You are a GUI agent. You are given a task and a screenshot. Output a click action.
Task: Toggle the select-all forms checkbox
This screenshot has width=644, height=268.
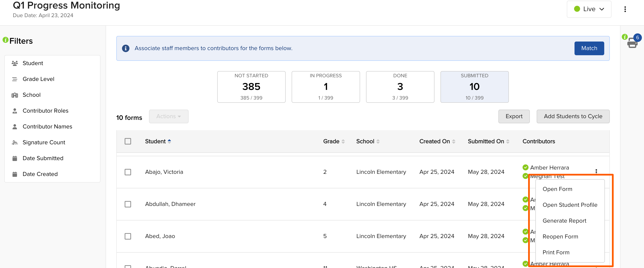coord(128,141)
